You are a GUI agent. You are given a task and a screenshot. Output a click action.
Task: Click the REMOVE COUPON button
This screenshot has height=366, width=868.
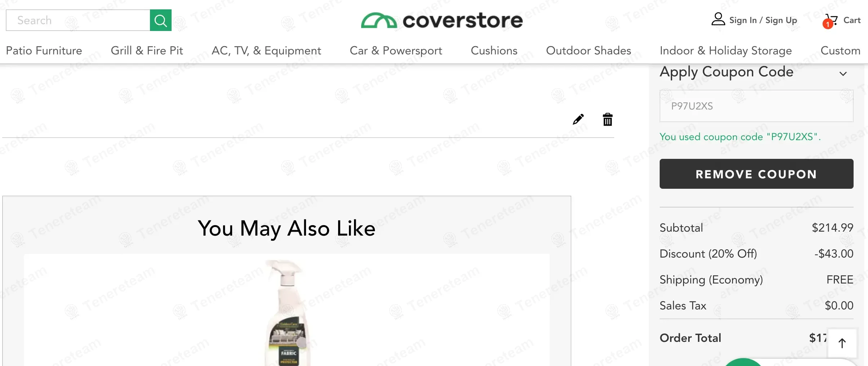coord(756,174)
